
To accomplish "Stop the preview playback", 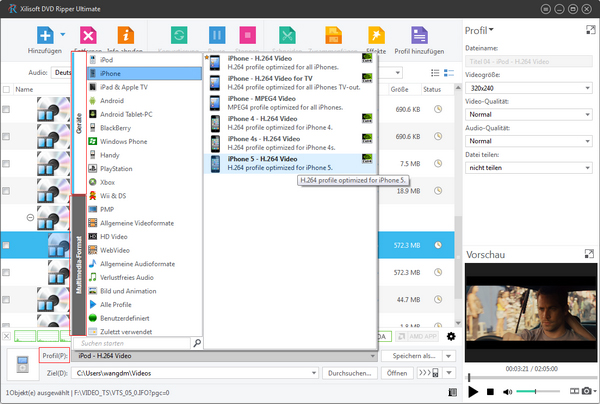I will [x=490, y=392].
